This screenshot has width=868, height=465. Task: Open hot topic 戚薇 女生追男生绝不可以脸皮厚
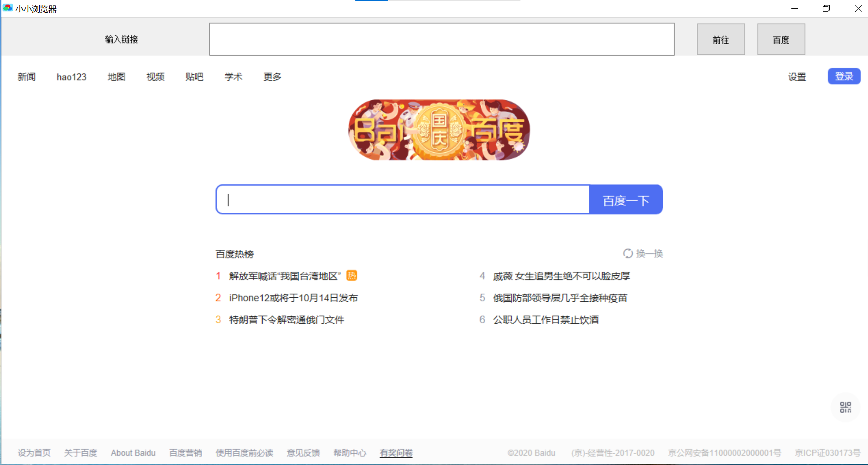tap(561, 276)
